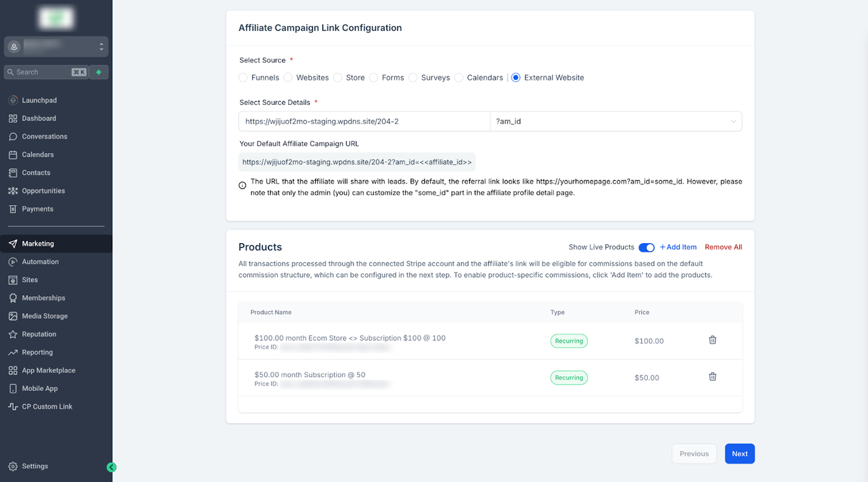Screen dimensions: 868x482
Task: Select the Calendars source radio button
Action: (459, 78)
